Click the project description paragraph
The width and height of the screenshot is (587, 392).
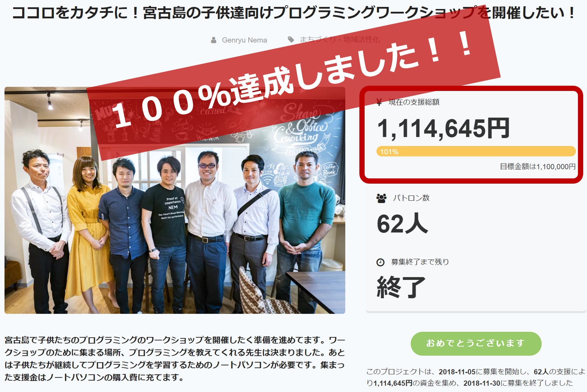[175, 359]
